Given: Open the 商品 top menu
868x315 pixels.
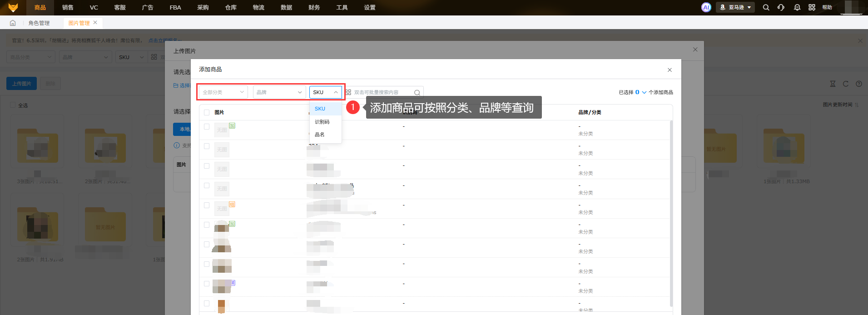Looking at the screenshot, I should 40,7.
